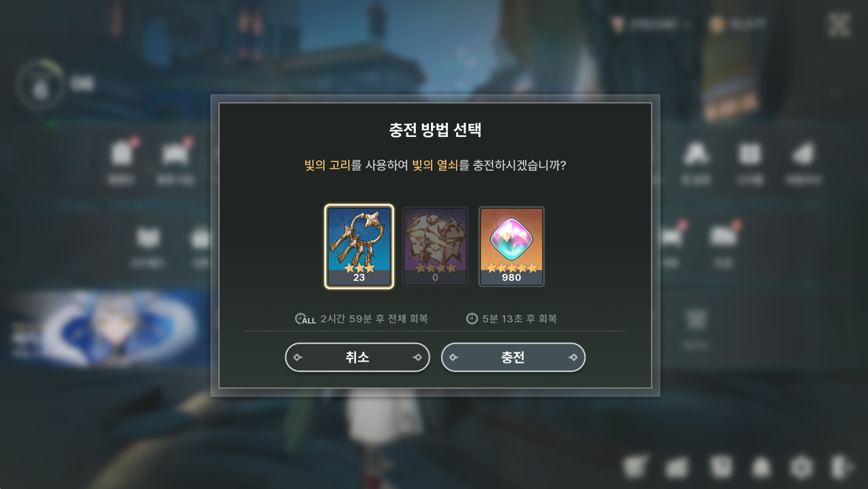Click the highlighted 빛의 고리 text

pyautogui.click(x=327, y=165)
